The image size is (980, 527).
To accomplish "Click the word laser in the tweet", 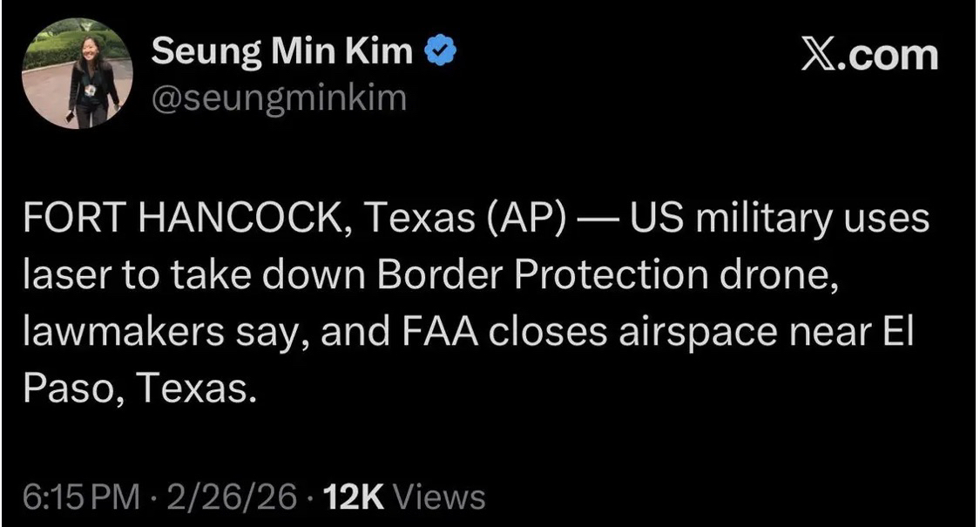I will (63, 274).
